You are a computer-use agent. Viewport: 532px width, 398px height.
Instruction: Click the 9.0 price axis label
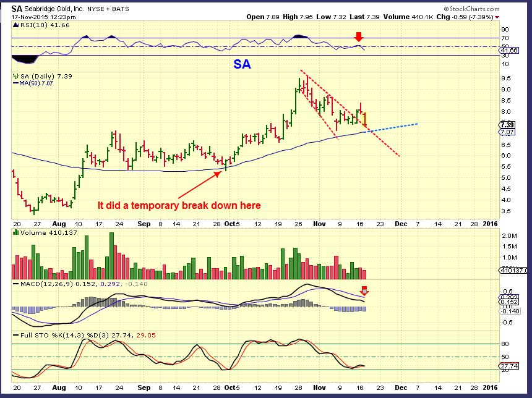point(506,90)
